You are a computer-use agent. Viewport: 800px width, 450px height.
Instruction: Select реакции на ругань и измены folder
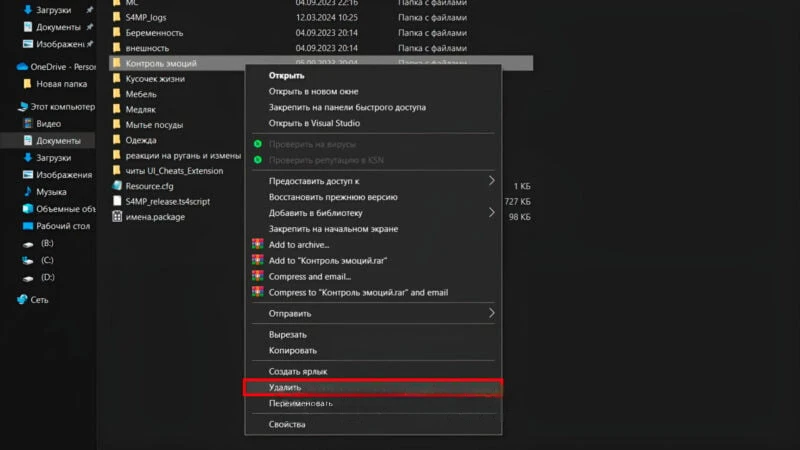pyautogui.click(x=183, y=155)
